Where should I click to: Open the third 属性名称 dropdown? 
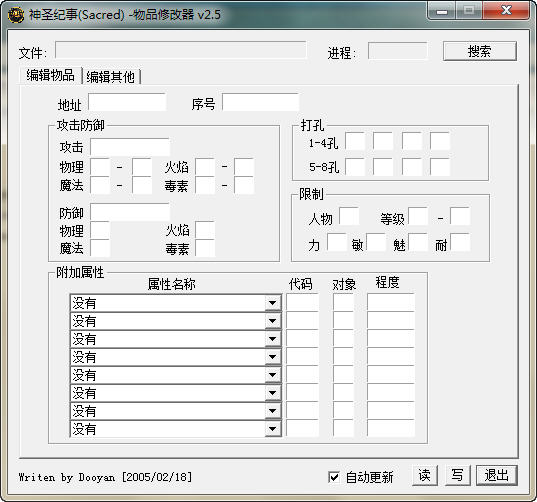[273, 339]
